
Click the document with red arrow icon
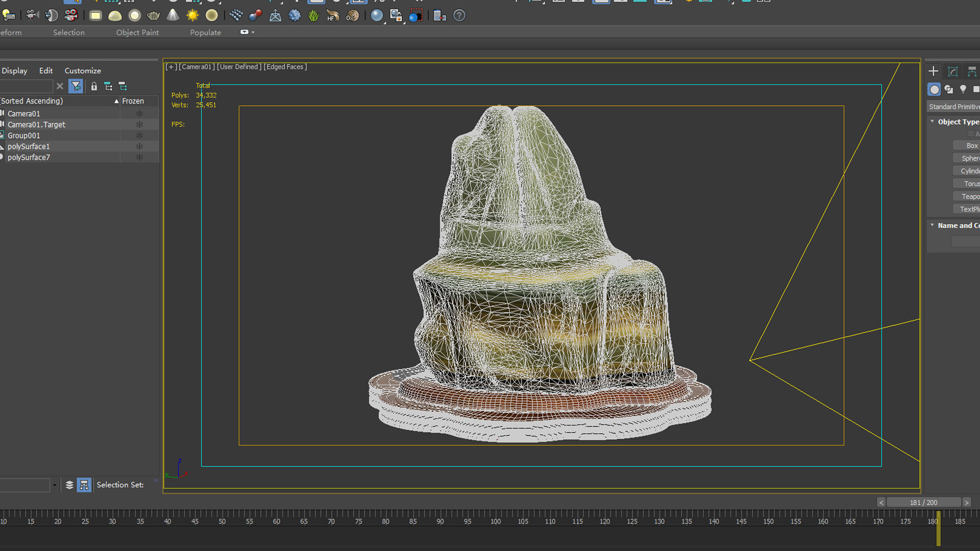(439, 15)
